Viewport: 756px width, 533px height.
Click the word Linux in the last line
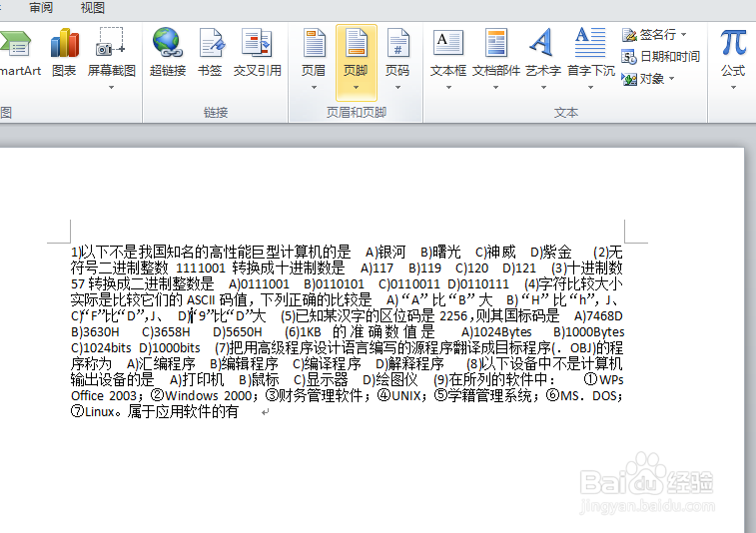pos(100,412)
